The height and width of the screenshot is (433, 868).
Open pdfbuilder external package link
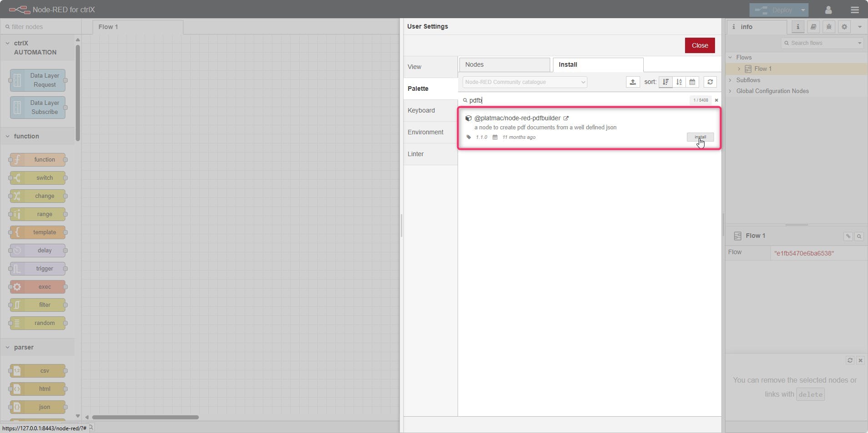tap(566, 118)
